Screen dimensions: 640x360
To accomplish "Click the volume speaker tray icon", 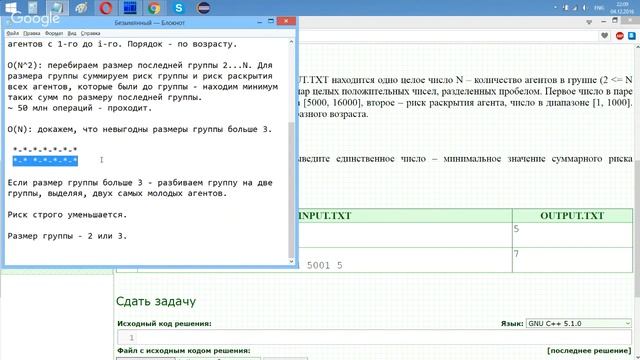I will (x=584, y=8).
